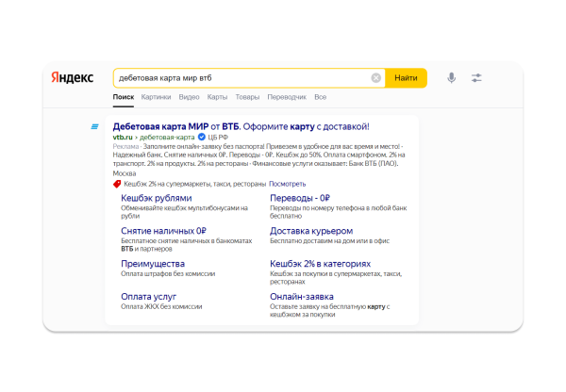Click the red price tag promo icon

pos(117,184)
